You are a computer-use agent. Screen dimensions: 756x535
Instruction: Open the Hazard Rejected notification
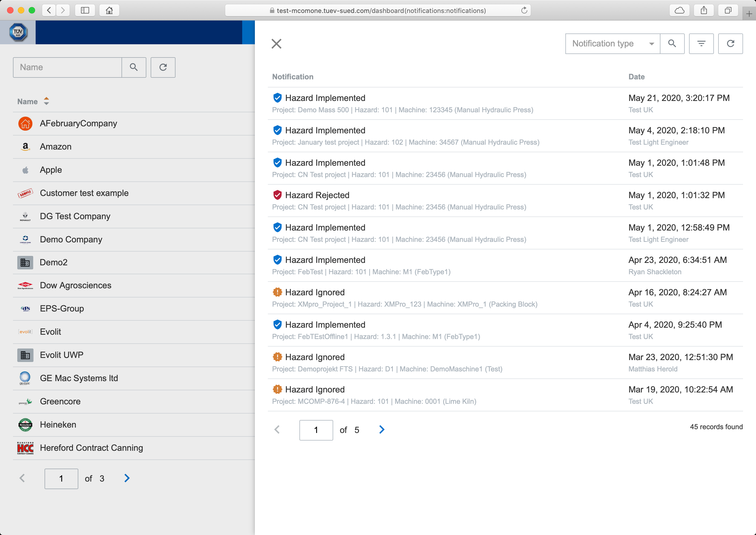317,195
